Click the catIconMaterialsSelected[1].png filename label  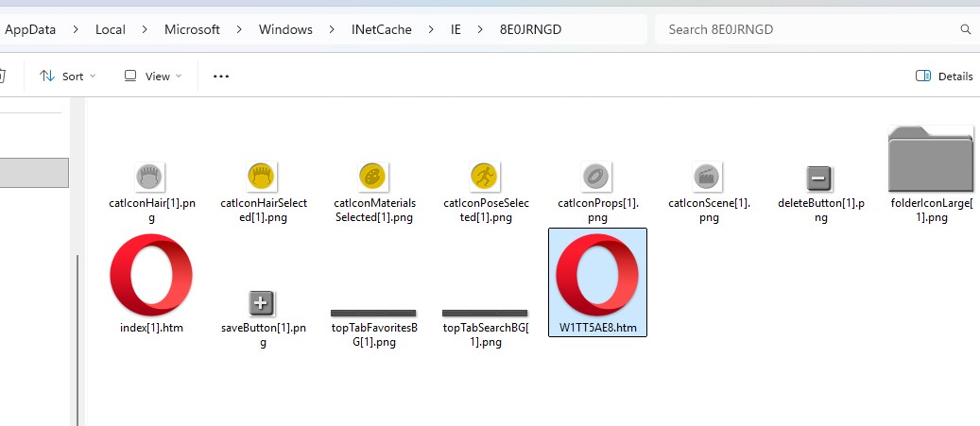click(x=374, y=211)
